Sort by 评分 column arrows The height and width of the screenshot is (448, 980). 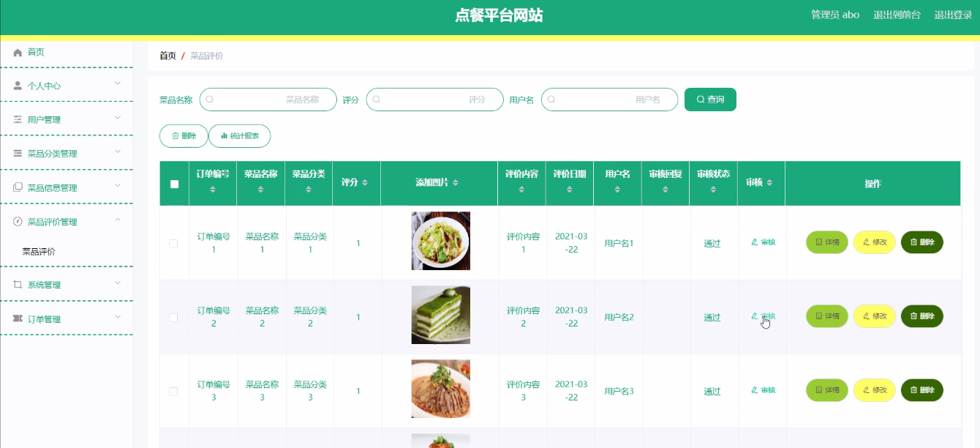point(365,182)
